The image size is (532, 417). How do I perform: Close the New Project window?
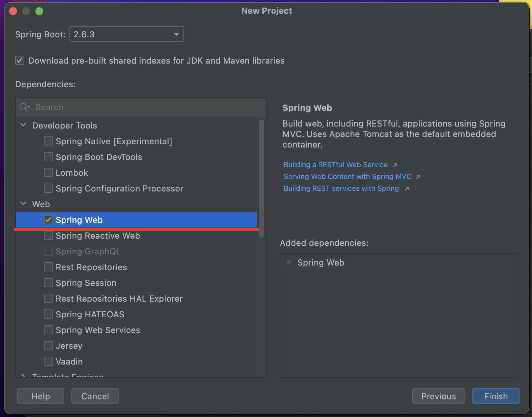coord(13,11)
